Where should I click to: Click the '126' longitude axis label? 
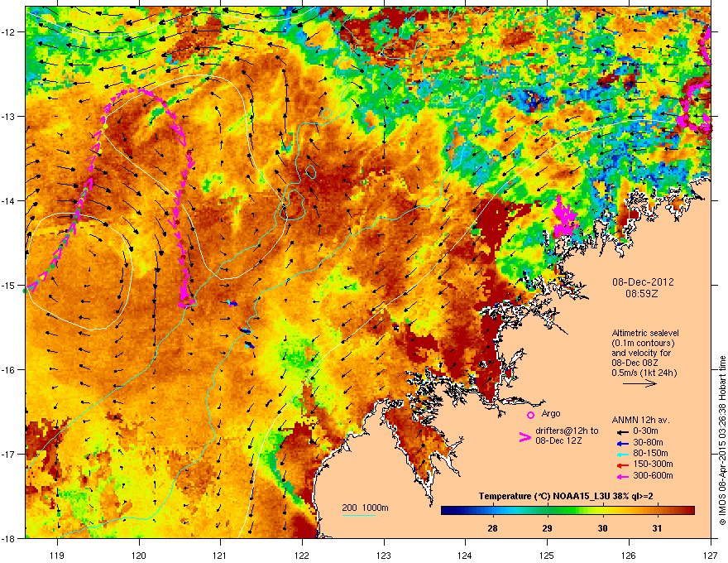(629, 555)
